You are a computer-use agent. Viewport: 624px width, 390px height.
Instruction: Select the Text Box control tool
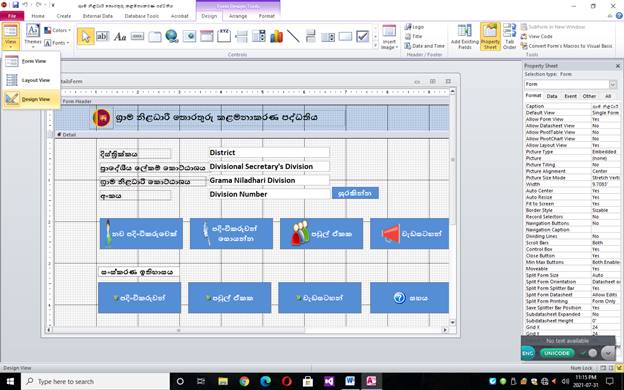[x=102, y=36]
